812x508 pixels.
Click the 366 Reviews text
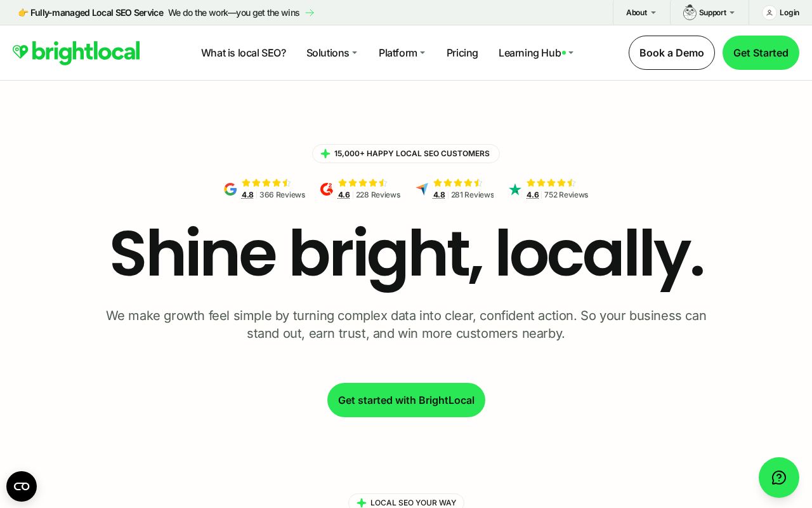(282, 195)
